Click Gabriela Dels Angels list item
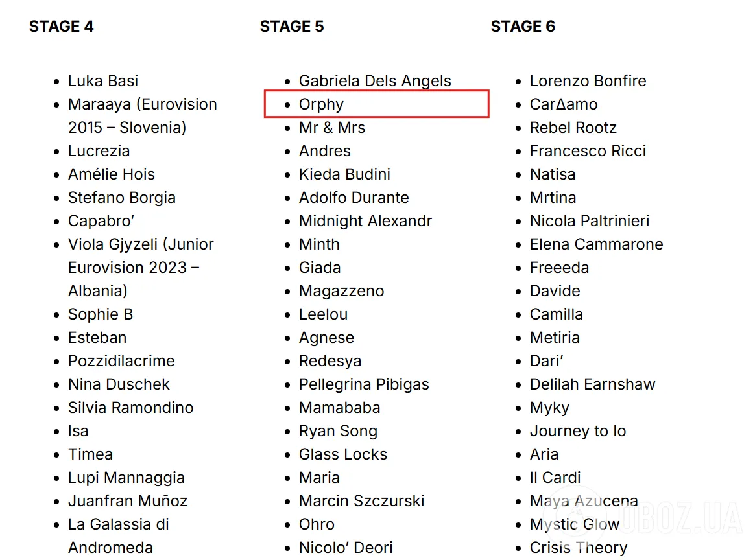This screenshot has width=755, height=560. 375,81
